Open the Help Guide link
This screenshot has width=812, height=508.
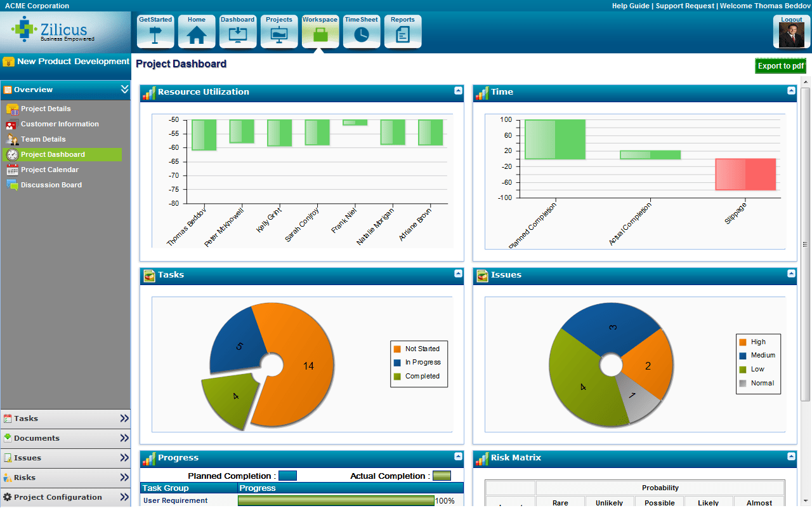click(630, 6)
